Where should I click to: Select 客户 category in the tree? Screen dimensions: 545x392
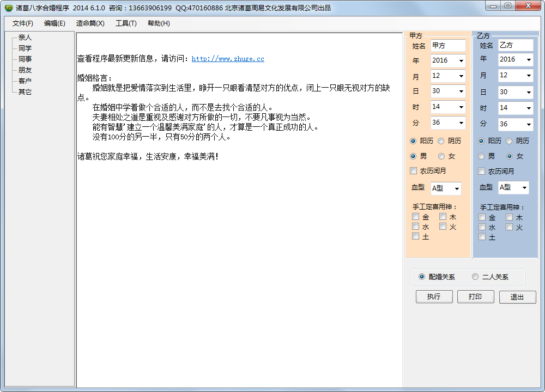click(x=25, y=81)
